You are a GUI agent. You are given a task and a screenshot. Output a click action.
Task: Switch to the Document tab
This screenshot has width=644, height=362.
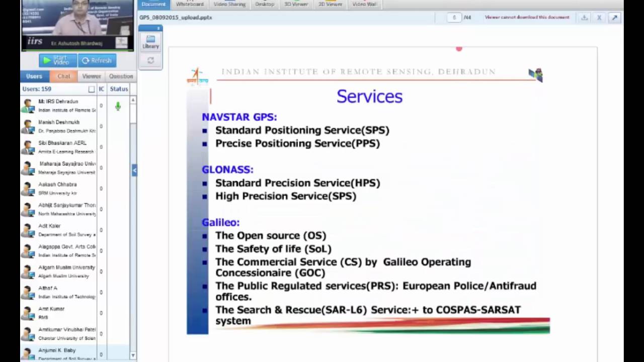click(153, 4)
